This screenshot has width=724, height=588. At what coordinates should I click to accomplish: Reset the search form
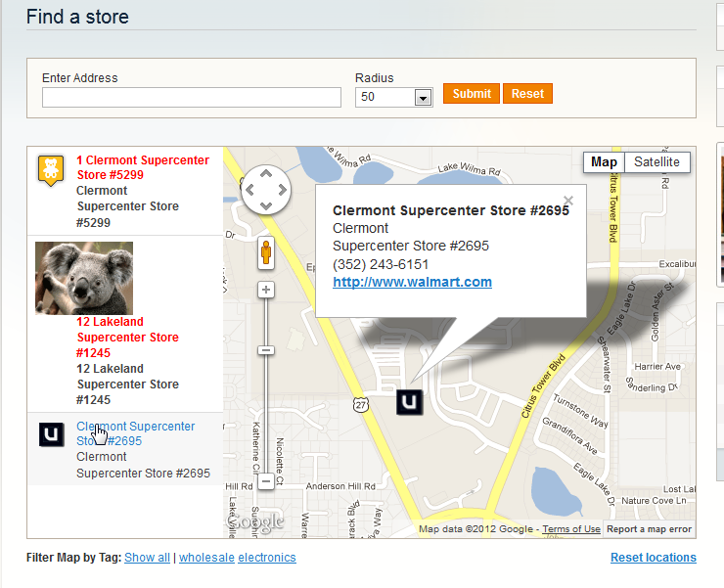tap(527, 94)
